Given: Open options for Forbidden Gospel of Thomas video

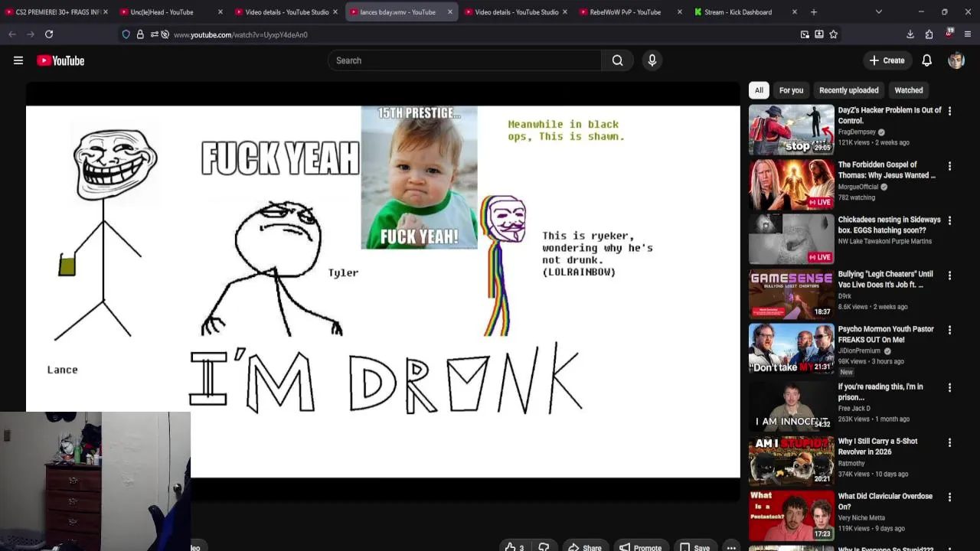Looking at the screenshot, I should [x=949, y=165].
